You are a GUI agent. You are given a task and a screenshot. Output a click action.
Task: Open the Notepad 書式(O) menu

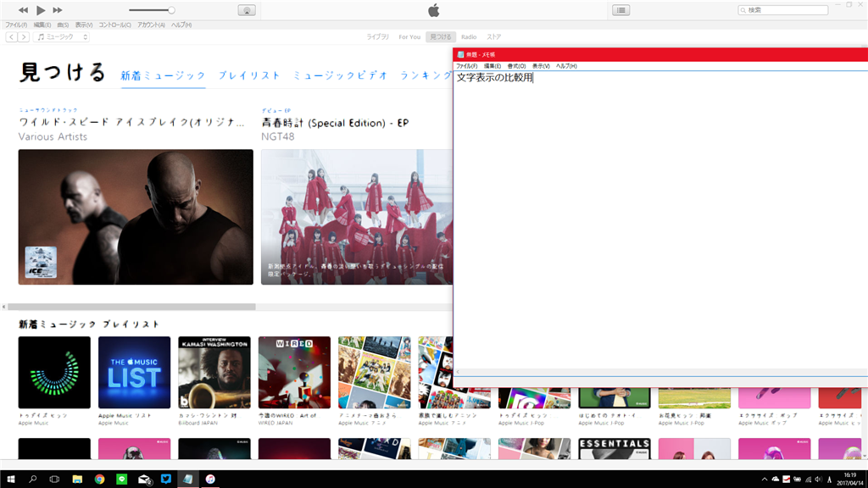point(516,66)
